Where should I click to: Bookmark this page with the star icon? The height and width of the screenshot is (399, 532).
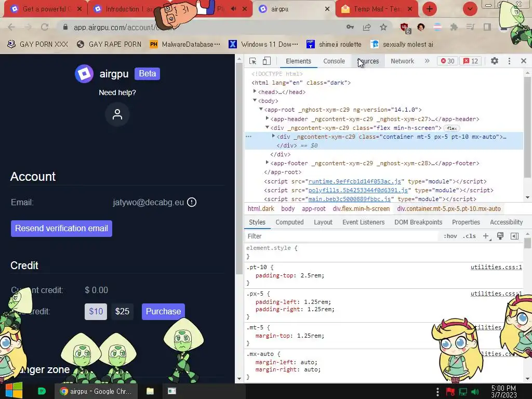point(383,27)
